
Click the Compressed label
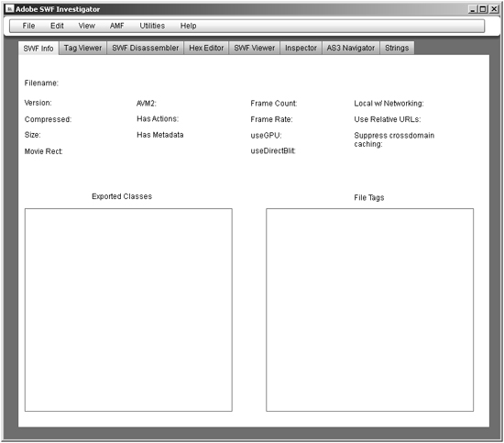pyautogui.click(x=48, y=119)
